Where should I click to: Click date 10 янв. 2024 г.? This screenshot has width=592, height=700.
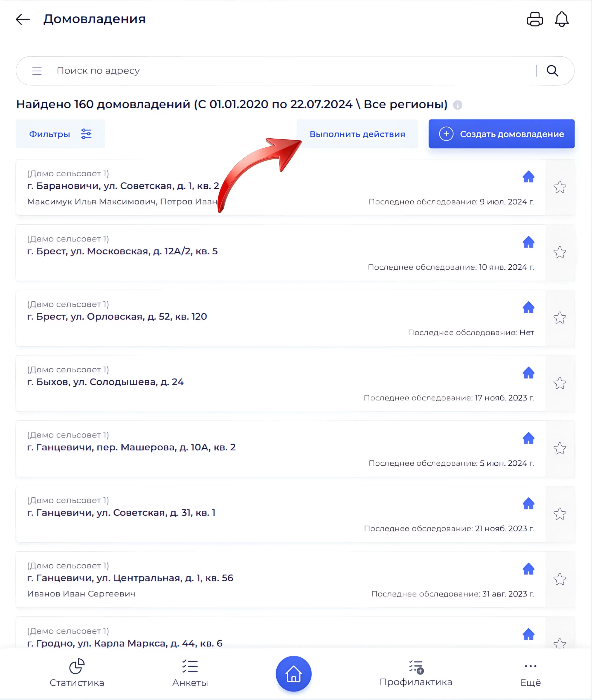[x=506, y=267]
